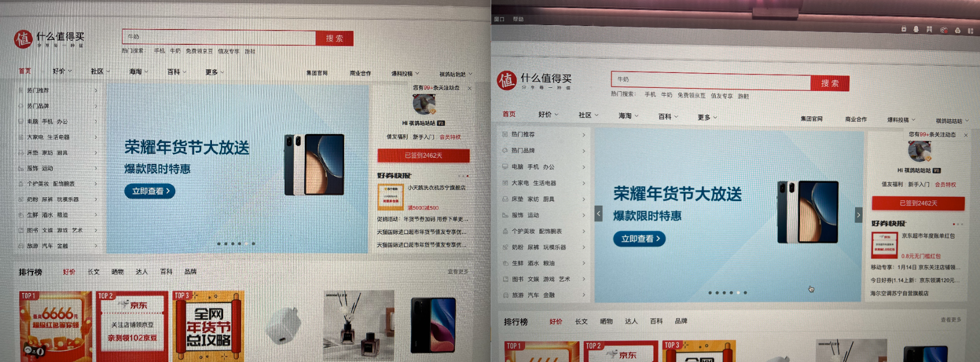Select the 首页 tab on left screen
Image resolution: width=980 pixels, height=362 pixels.
click(24, 71)
